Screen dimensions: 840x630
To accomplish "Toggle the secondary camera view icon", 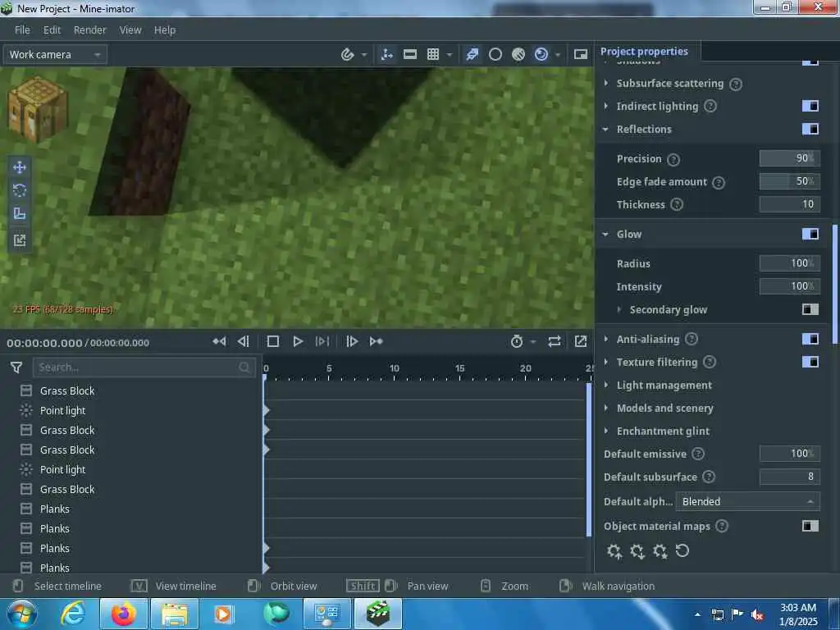I will point(581,54).
